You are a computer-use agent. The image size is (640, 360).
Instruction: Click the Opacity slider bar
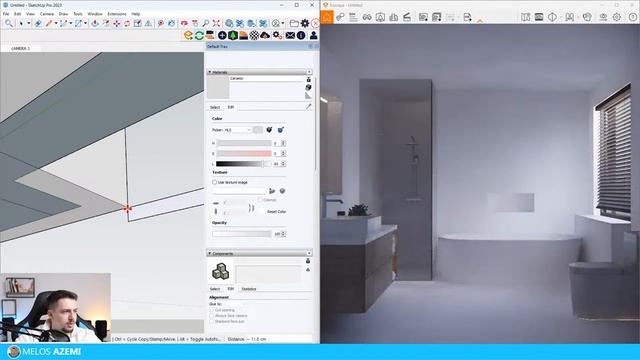point(241,234)
